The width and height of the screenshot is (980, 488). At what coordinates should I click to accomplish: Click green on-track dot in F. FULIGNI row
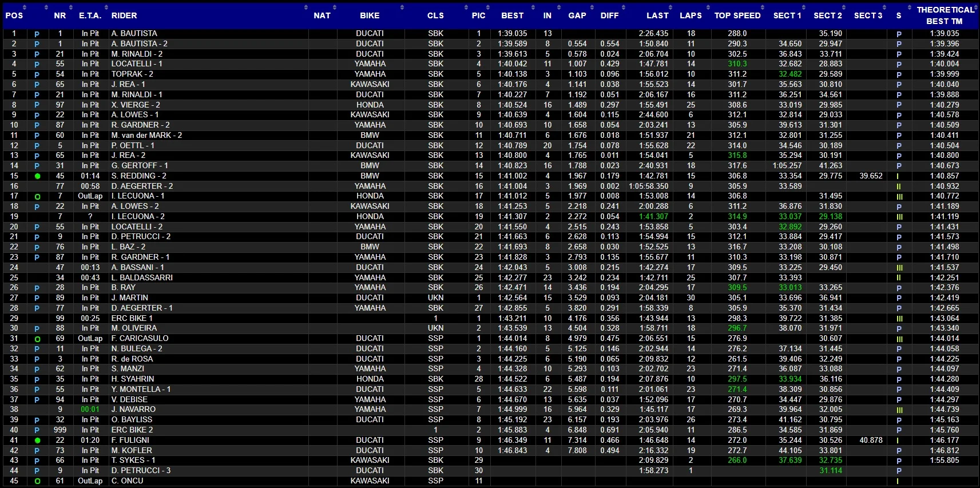click(x=37, y=441)
